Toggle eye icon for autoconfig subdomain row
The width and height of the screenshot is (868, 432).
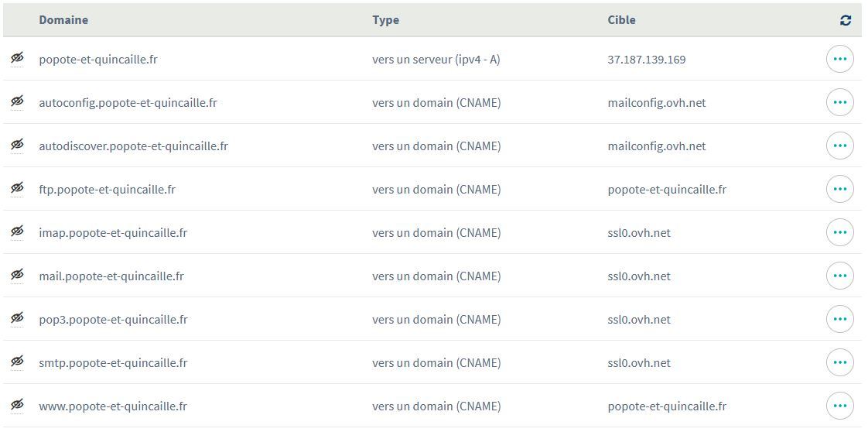(x=17, y=101)
